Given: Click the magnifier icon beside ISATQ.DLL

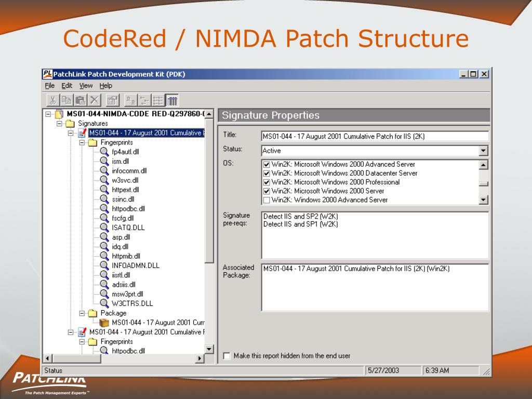Looking at the screenshot, I should [104, 228].
